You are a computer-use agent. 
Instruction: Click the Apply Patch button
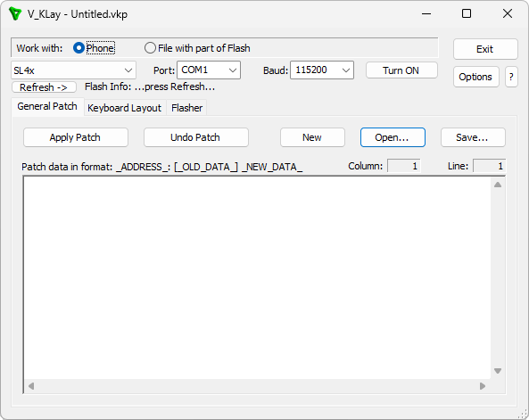[76, 137]
